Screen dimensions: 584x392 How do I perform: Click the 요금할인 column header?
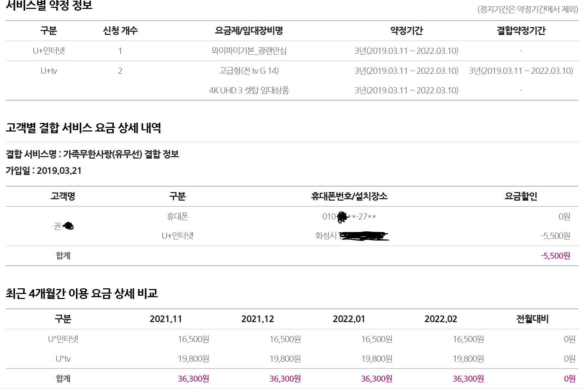tap(521, 196)
